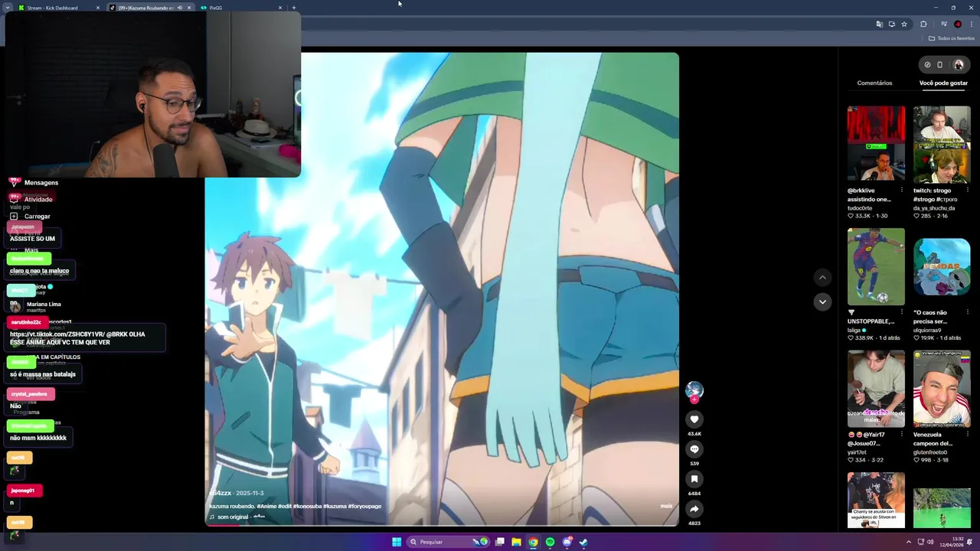Open the @brkklive suggested video thumbnail

coord(876,144)
